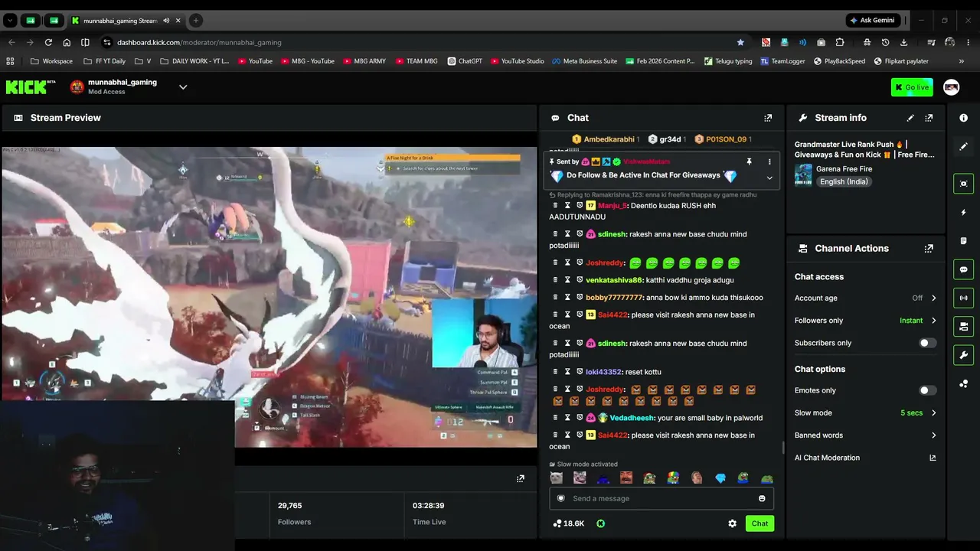
Task: Toggle the Subscribers only switch
Action: click(927, 343)
